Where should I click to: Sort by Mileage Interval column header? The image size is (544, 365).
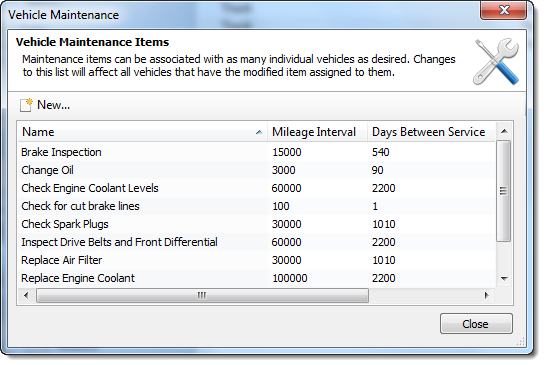pos(317,132)
